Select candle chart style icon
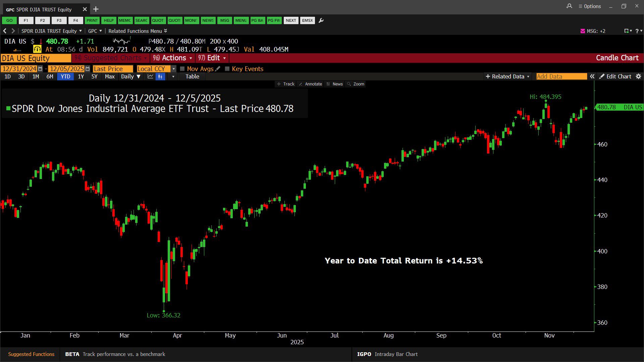The height and width of the screenshot is (362, 644). 160,76
